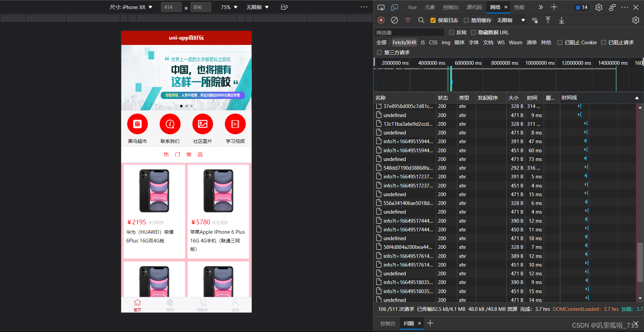Clear the network log
The height and width of the screenshot is (332, 644).
pyautogui.click(x=394, y=20)
